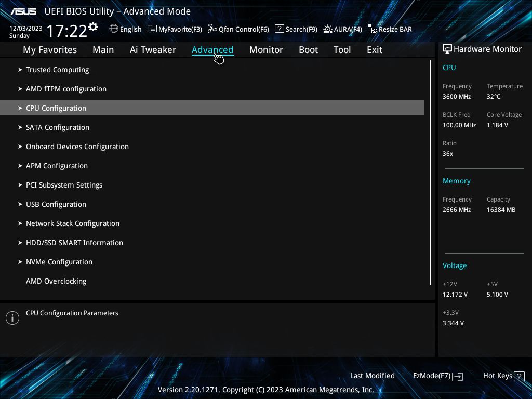This screenshot has height=399, width=532.
Task: Click Core Voltage value 1.184 V
Action: [x=497, y=125]
